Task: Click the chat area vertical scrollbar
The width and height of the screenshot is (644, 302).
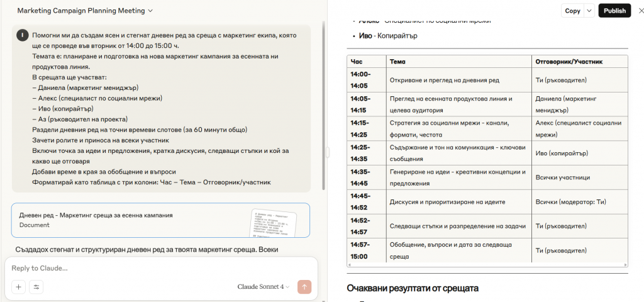Action: point(324,107)
